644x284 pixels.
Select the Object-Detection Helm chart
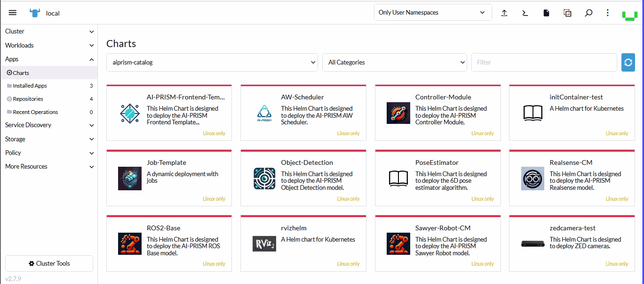[303, 178]
